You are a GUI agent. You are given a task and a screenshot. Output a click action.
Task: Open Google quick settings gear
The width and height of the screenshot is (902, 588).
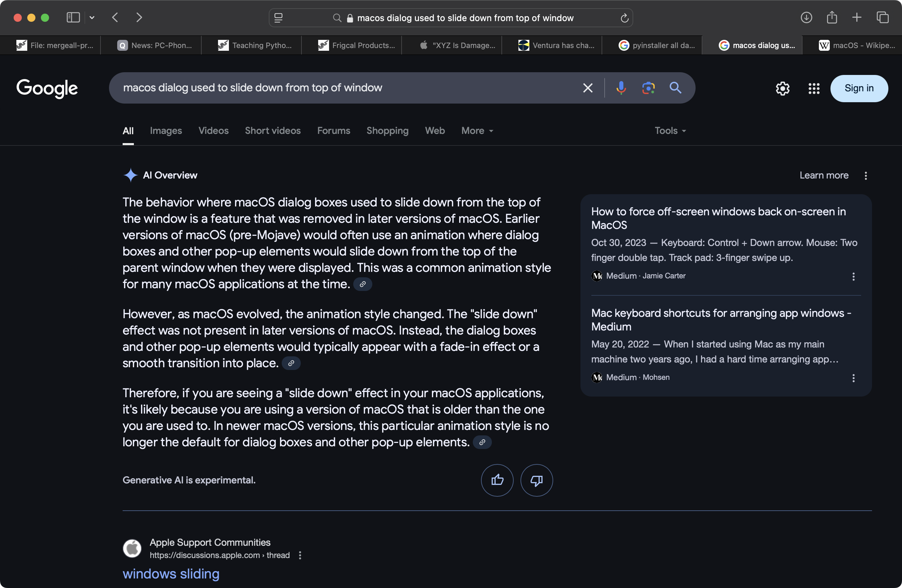tap(782, 88)
